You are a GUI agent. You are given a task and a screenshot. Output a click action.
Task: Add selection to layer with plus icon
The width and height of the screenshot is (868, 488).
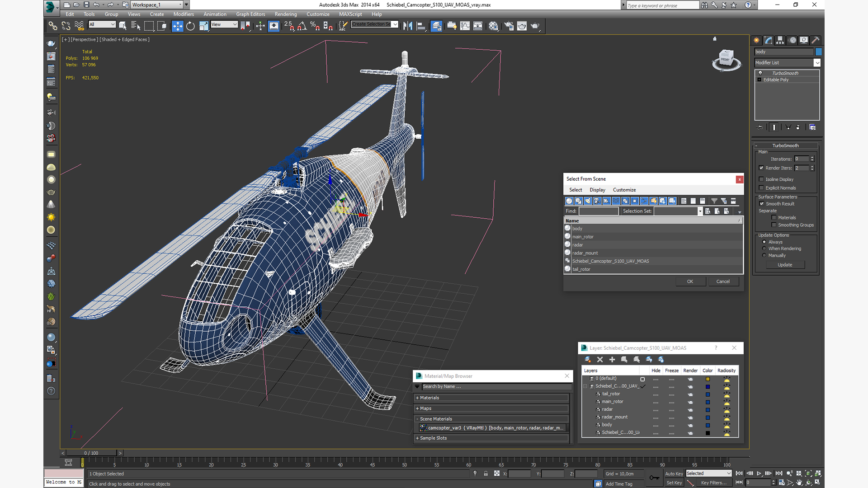612,360
